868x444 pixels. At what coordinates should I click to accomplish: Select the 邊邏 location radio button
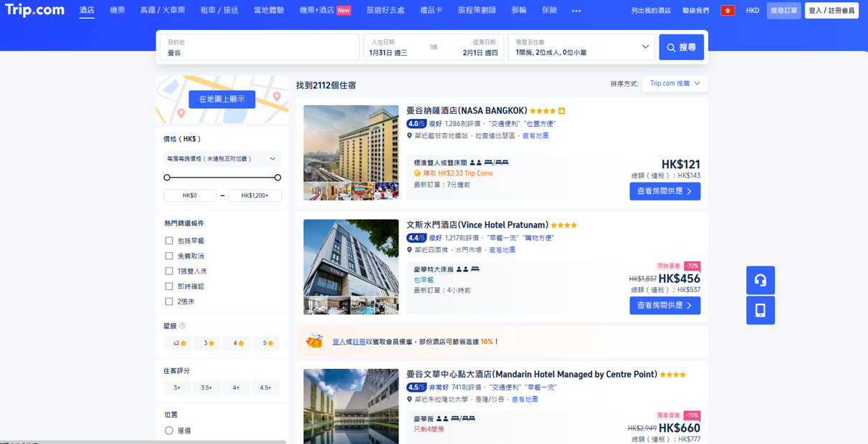pos(169,430)
